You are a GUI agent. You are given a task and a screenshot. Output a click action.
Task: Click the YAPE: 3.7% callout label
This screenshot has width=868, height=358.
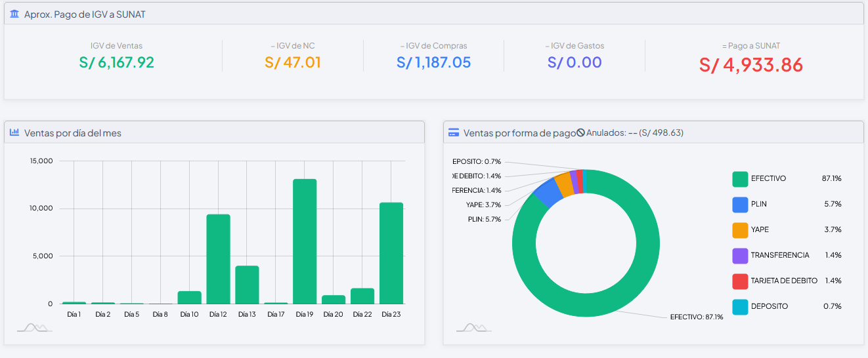[x=484, y=205]
